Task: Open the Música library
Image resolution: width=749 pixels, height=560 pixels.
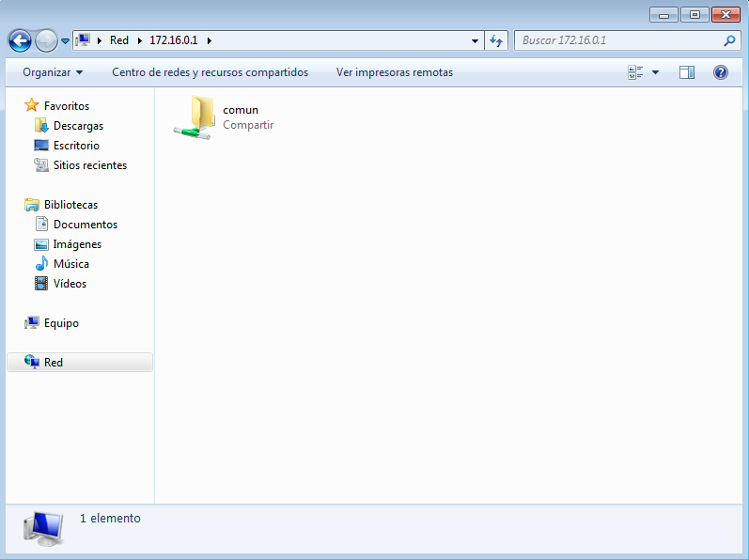Action: click(x=71, y=264)
